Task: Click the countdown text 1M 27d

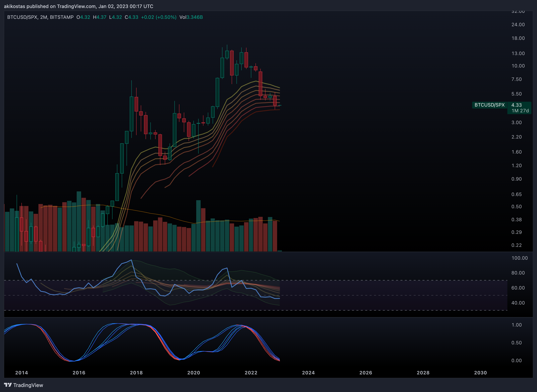Action: 520,111
